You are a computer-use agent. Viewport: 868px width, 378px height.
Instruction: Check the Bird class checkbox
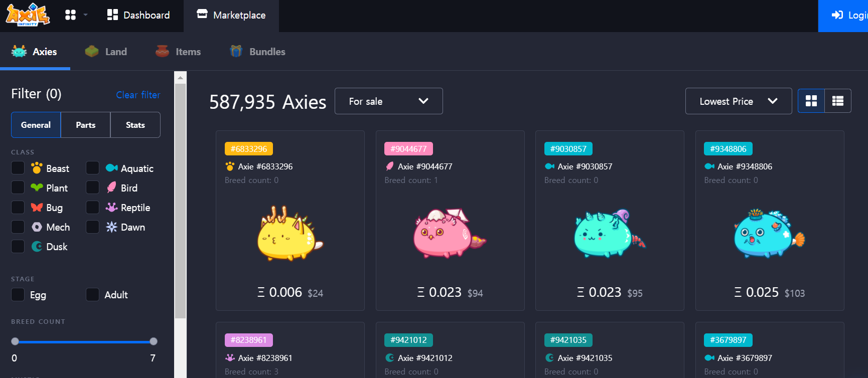click(92, 187)
